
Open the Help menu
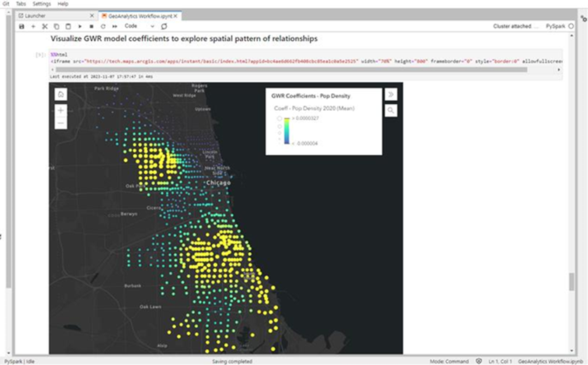[x=62, y=4]
